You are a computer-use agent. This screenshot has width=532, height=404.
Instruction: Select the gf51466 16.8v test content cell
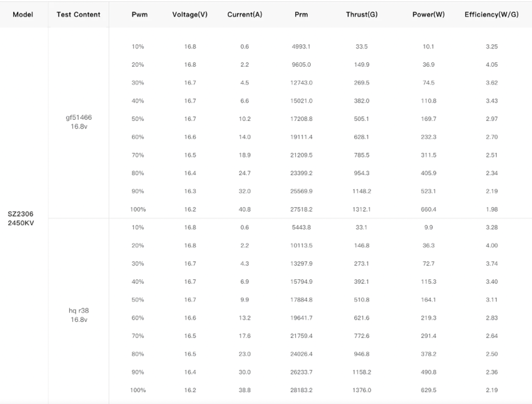tap(79, 122)
